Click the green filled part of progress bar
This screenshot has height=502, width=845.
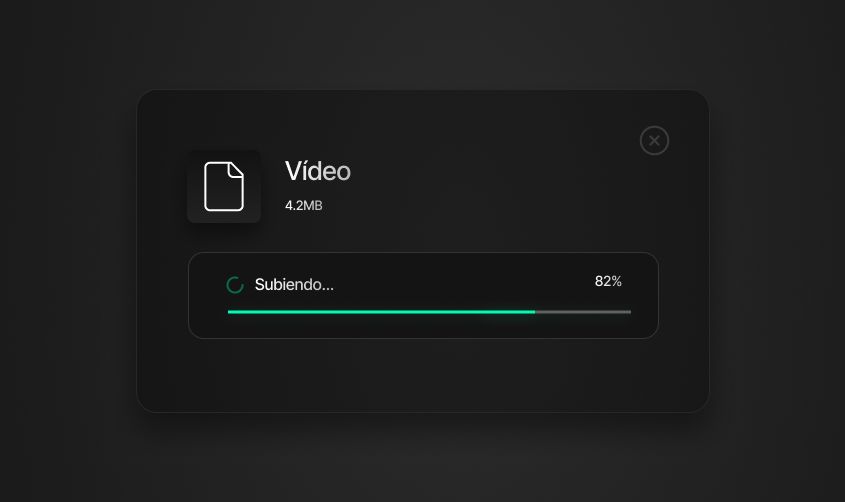click(381, 312)
